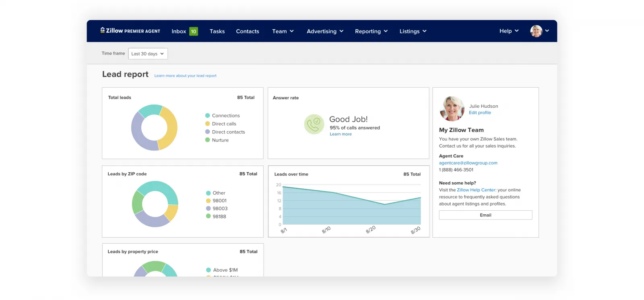Image resolution: width=644 pixels, height=300 pixels.
Task: Expand the Listings menu
Action: click(413, 31)
